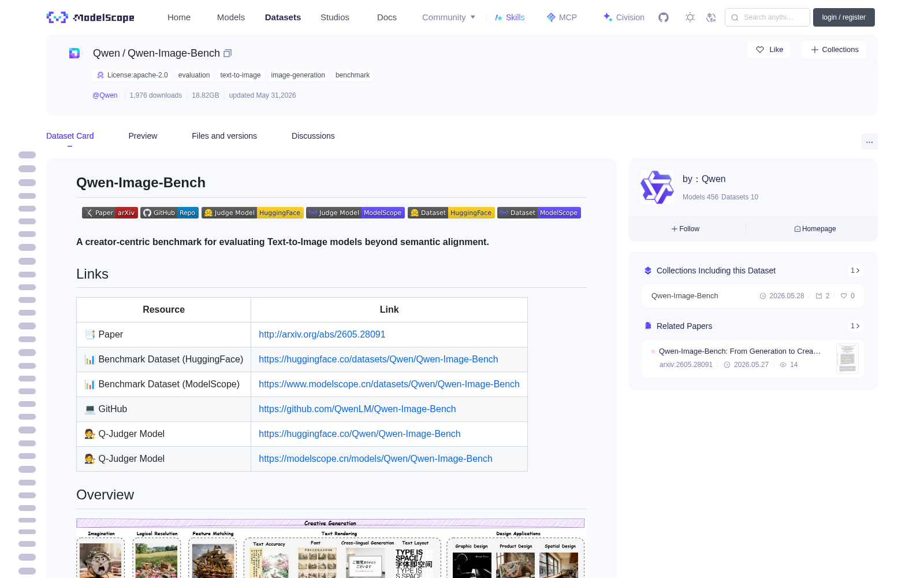Open the MCP link in navigation
This screenshot has height=578, width=924.
click(562, 17)
